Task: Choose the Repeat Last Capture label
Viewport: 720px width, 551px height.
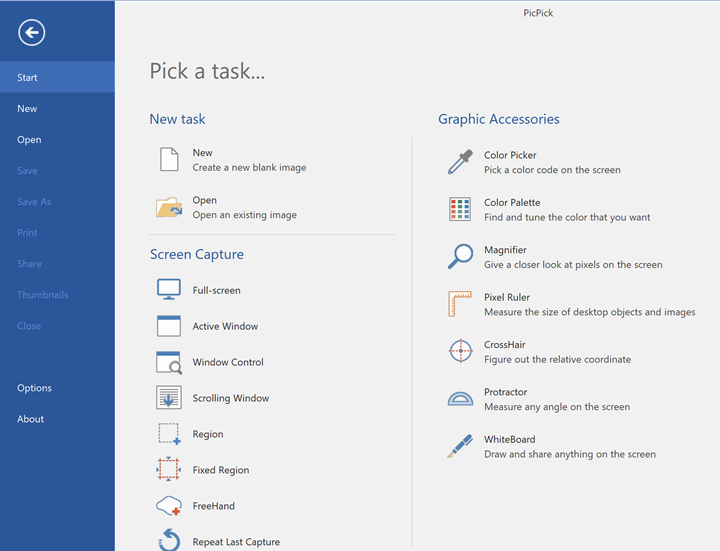Action: tap(236, 542)
